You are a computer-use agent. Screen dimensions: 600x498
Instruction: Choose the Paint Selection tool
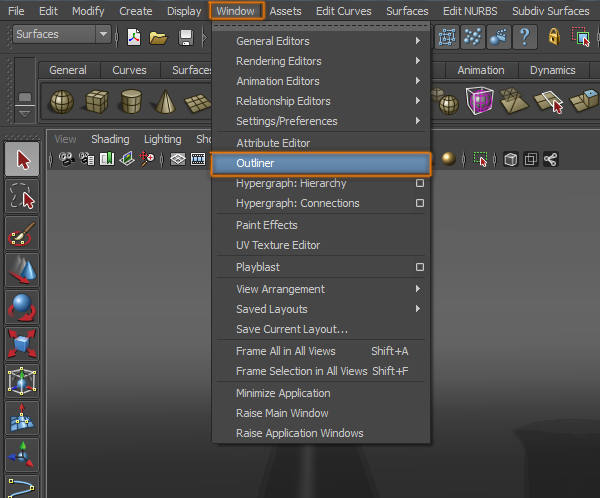(x=22, y=233)
